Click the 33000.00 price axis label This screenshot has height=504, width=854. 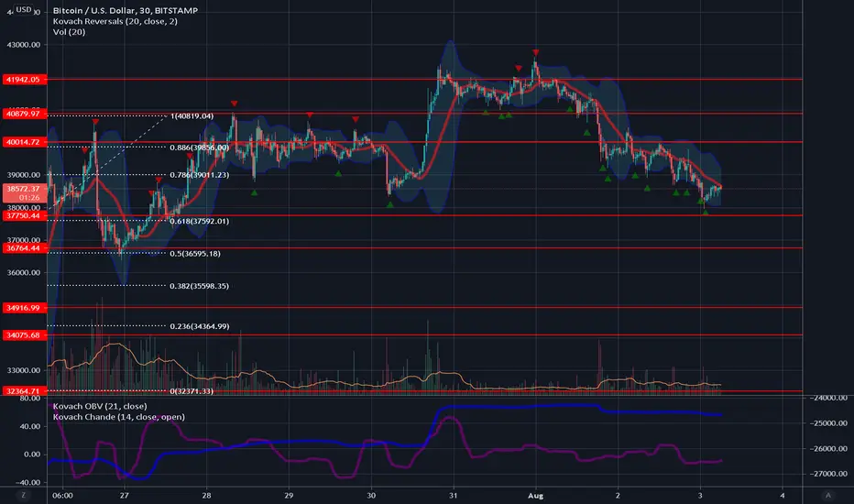point(24,370)
